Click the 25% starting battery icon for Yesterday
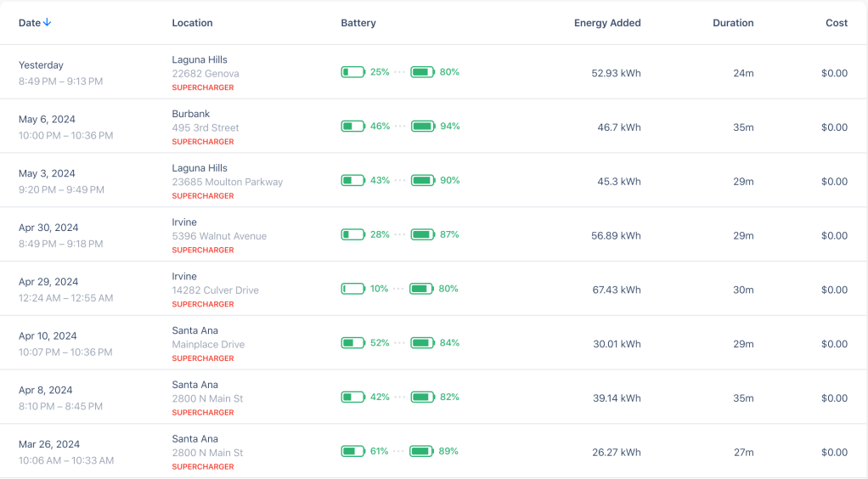This screenshot has width=868, height=479. point(352,72)
